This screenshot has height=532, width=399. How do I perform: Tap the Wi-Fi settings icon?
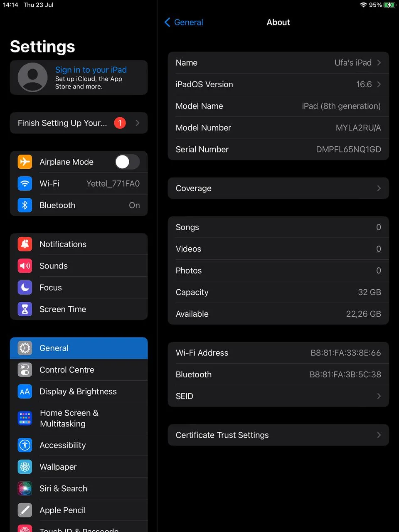[25, 183]
